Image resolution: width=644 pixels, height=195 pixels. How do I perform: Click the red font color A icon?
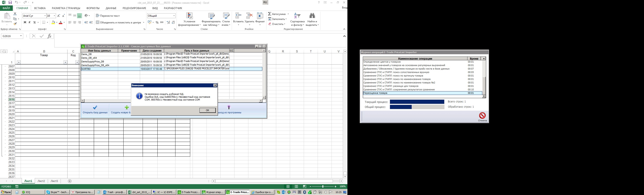(x=61, y=23)
